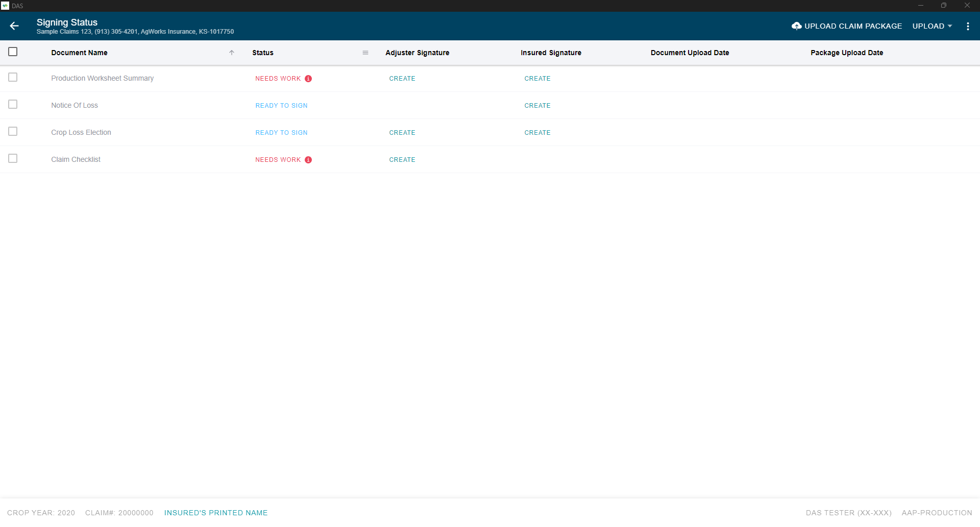The image size is (980, 527).
Task: Expand the UPLOAD dropdown
Action: (932, 26)
